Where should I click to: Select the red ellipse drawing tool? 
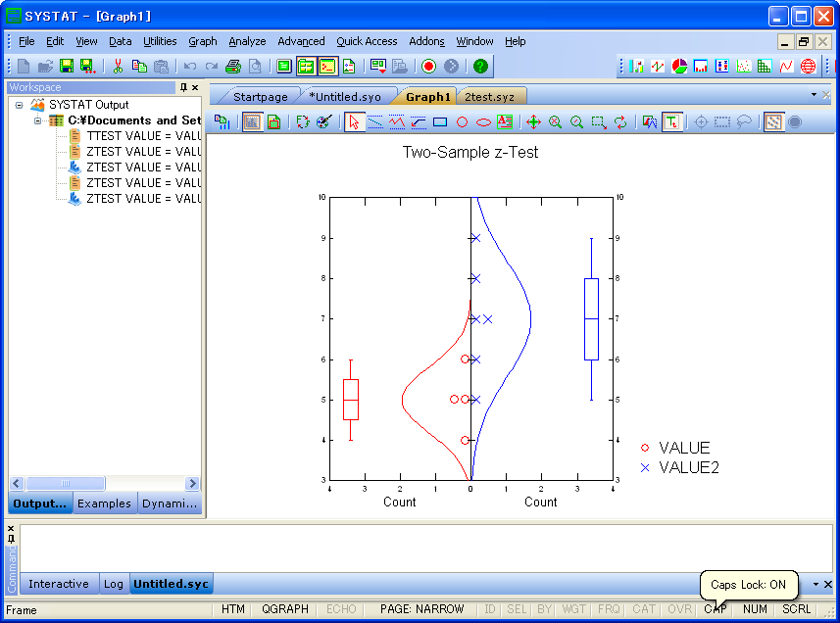(x=483, y=122)
